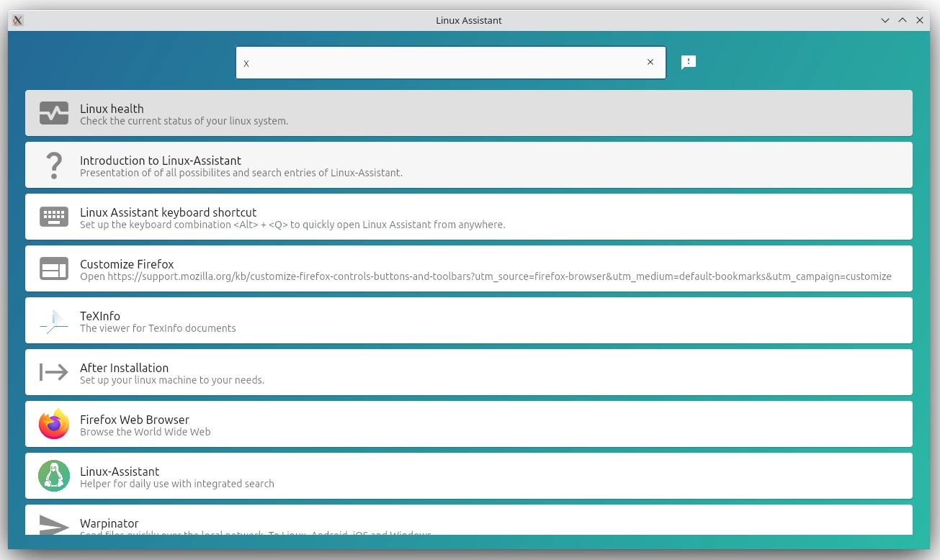Click the keyboard icon for keyboard shortcut
The height and width of the screenshot is (560, 940).
click(x=54, y=217)
